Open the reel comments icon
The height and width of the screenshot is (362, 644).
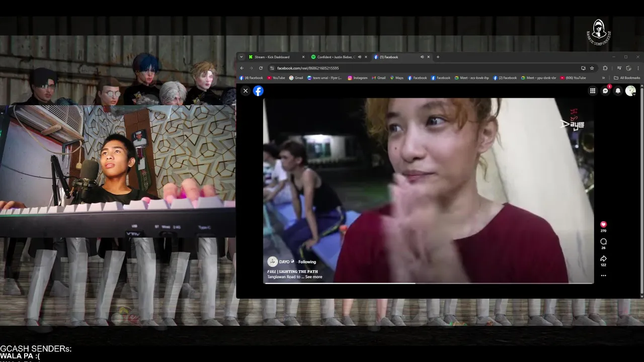pos(603,241)
